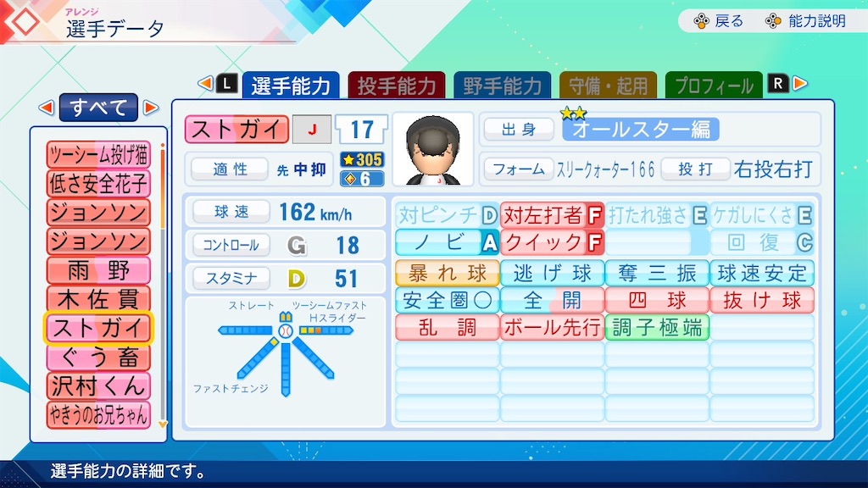
Task: Click the クイック F ability
Action: click(x=552, y=242)
